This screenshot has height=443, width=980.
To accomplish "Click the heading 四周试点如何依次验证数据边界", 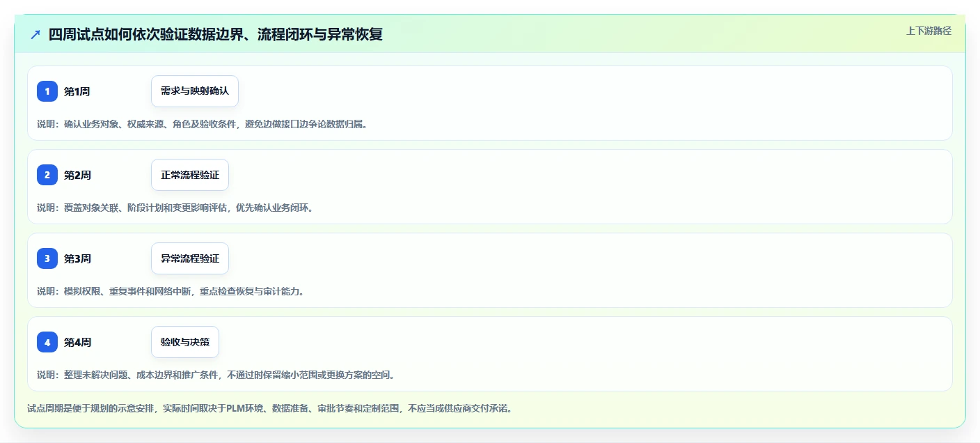I will pyautogui.click(x=216, y=34).
